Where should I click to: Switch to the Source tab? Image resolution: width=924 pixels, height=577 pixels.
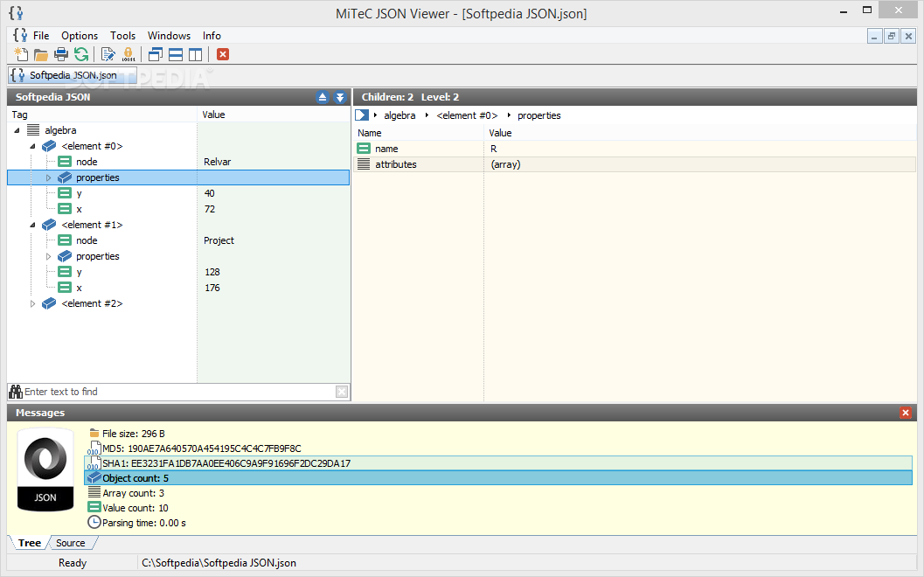[70, 543]
